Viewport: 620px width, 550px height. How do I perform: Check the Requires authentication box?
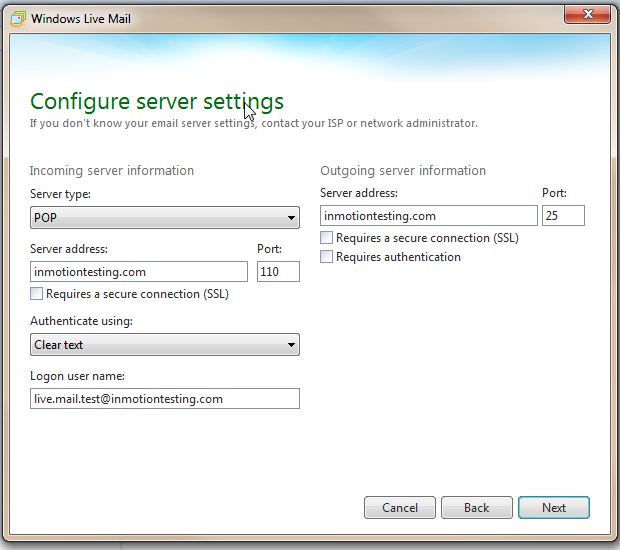327,257
